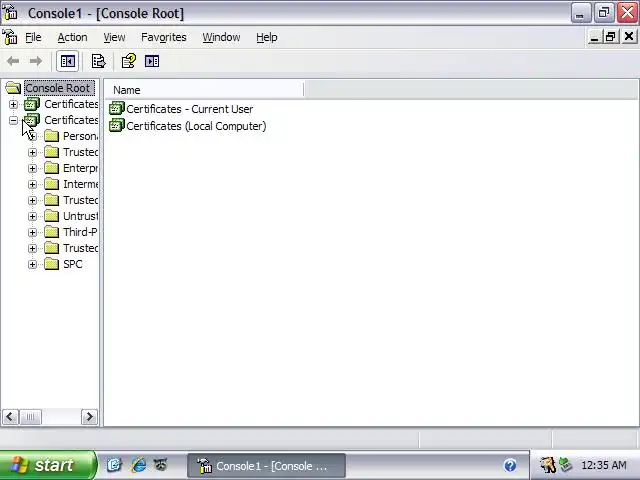Screen dimensions: 640x480
Task: Click the Enterpr folder icon
Action: pyautogui.click(x=51, y=168)
